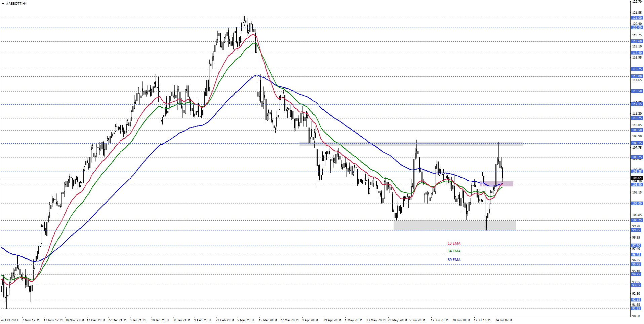Click the 1 May 20:31 date label
The width and height of the screenshot is (644, 324).
(x=354, y=320)
